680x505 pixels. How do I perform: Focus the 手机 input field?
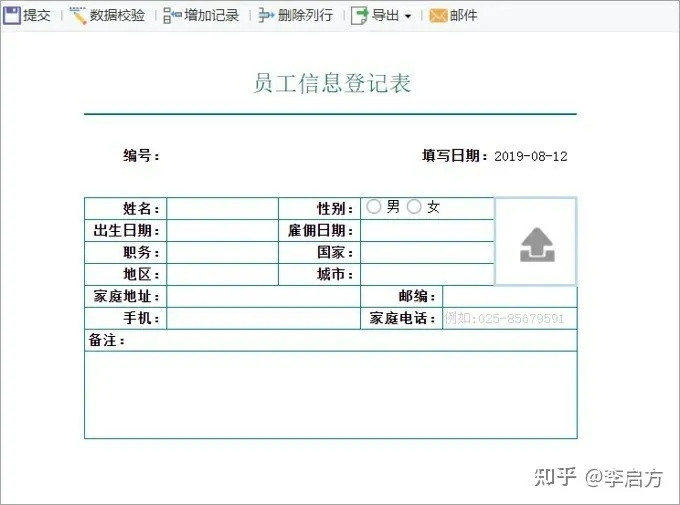tap(263, 318)
